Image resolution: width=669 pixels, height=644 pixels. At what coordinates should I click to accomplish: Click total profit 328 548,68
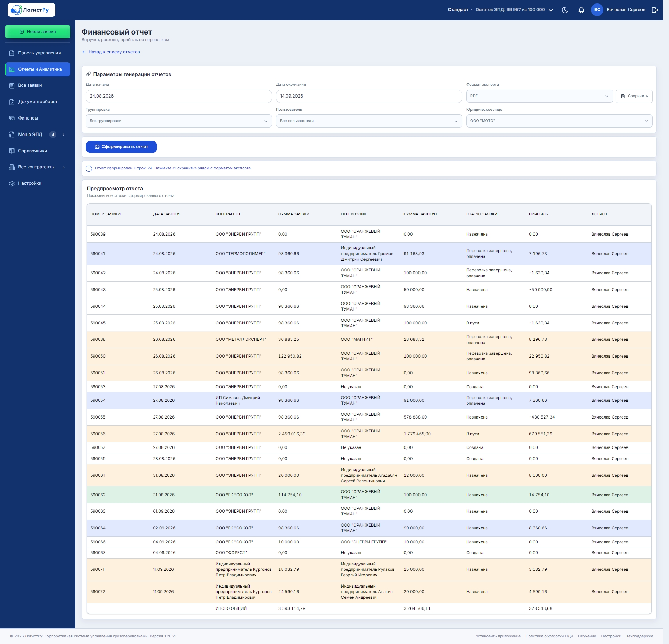540,608
